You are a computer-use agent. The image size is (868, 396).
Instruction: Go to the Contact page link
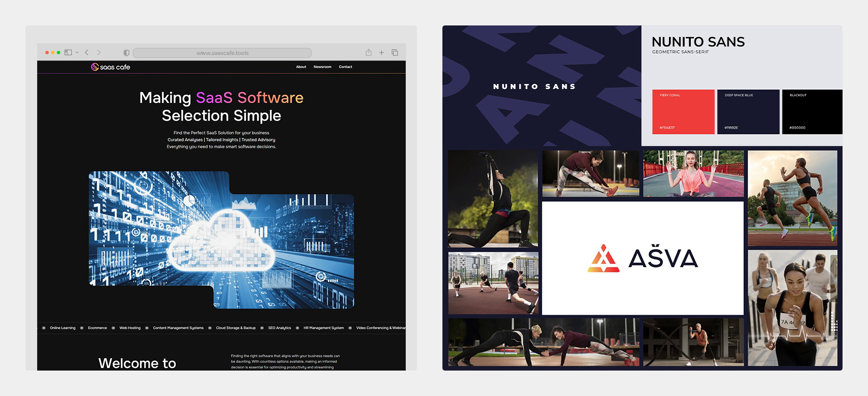click(345, 67)
